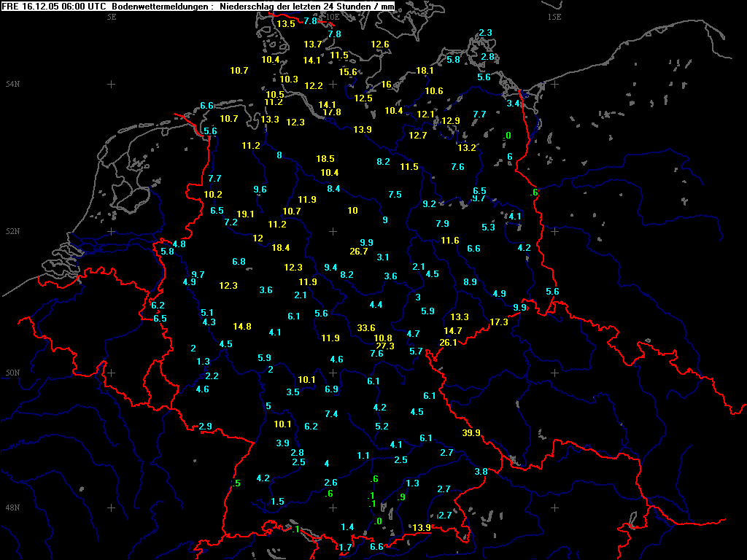747x560 pixels.
Task: Click the map title 'Bodenwettermeldungen' header text
Action: tap(161, 6)
